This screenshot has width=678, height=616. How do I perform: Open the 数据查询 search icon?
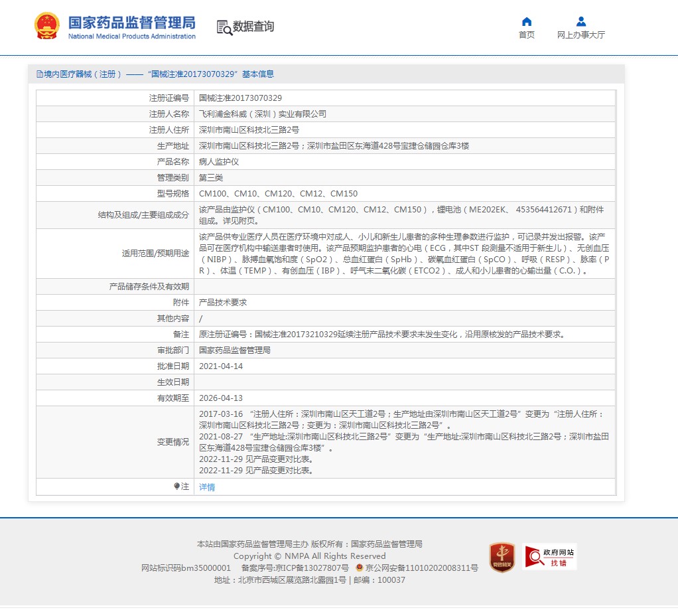click(x=224, y=28)
